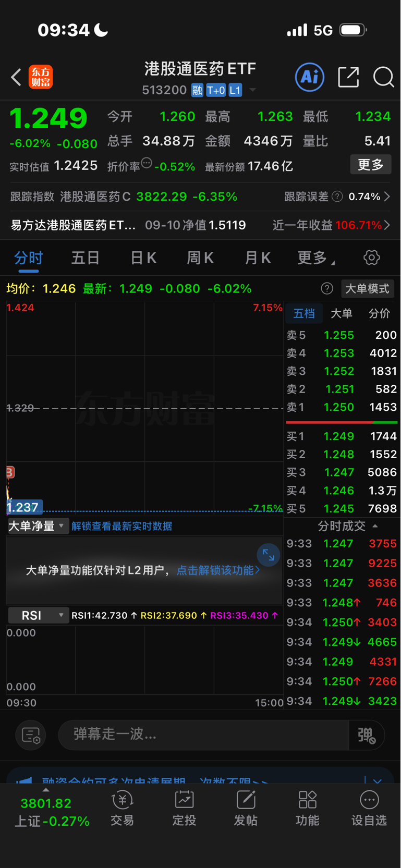Tap the 折价率 info icon
The image size is (401, 868).
[147, 163]
